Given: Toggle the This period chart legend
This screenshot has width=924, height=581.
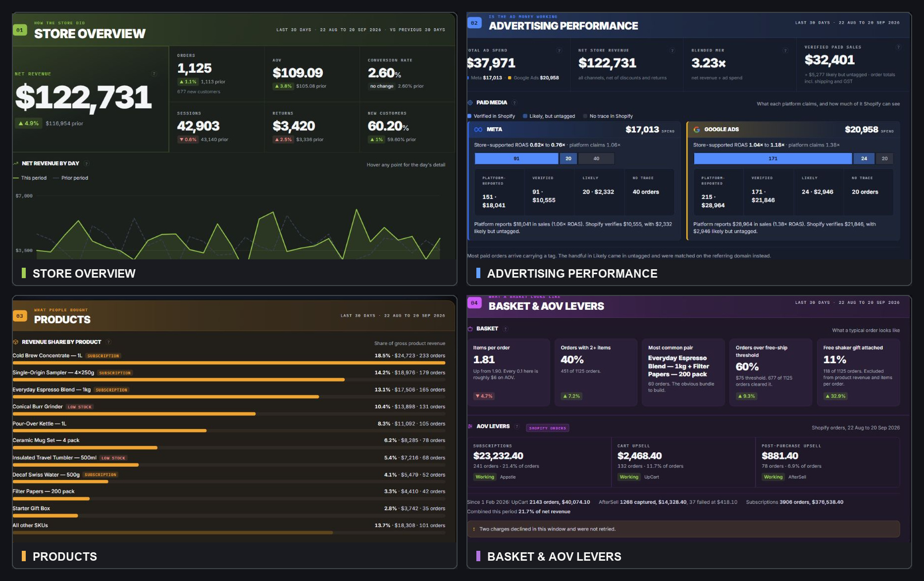Looking at the screenshot, I should (x=30, y=178).
